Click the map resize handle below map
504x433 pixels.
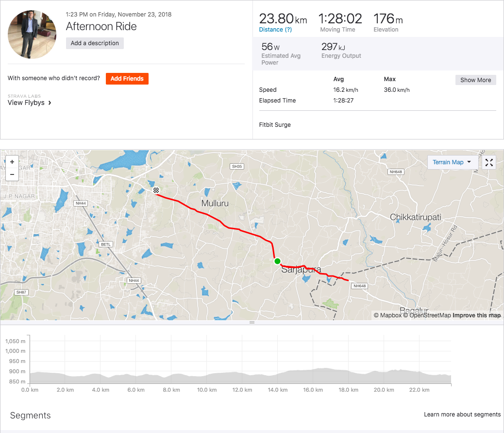[x=252, y=322]
